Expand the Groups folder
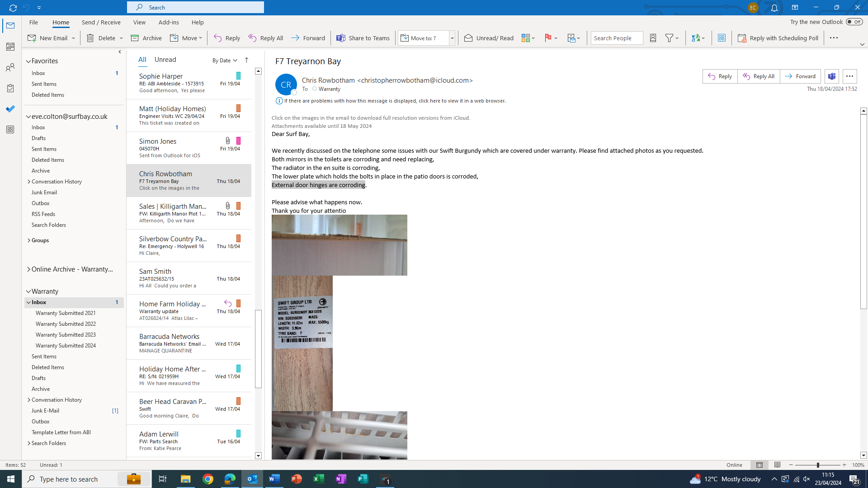 click(29, 240)
